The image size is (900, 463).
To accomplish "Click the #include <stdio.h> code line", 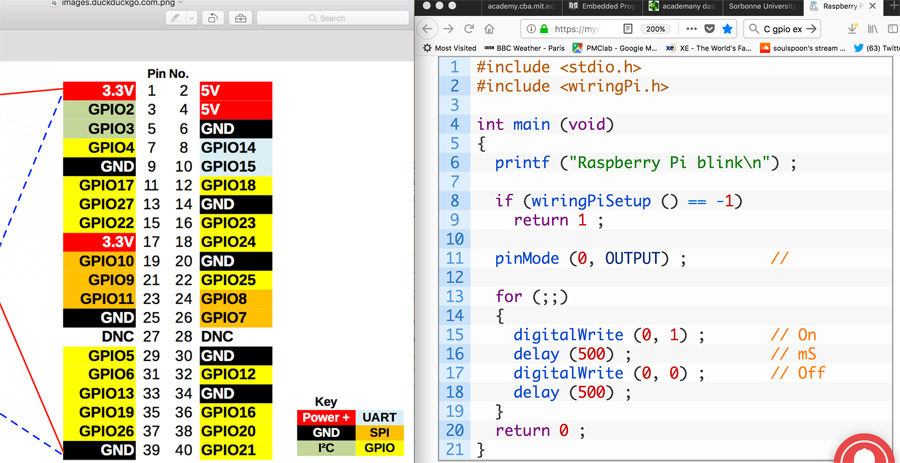I will tap(558, 67).
